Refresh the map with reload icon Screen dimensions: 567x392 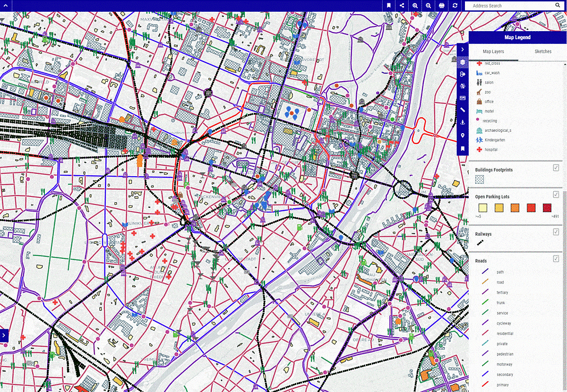[455, 6]
